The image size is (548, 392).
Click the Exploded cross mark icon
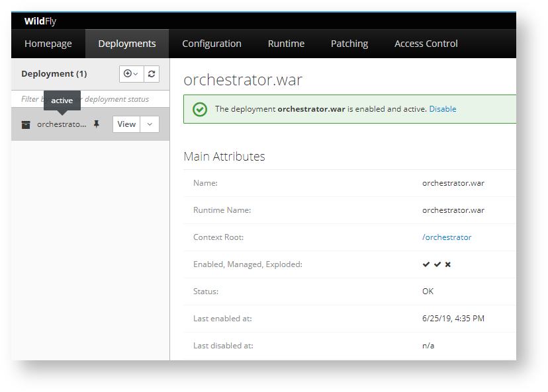coord(448,264)
